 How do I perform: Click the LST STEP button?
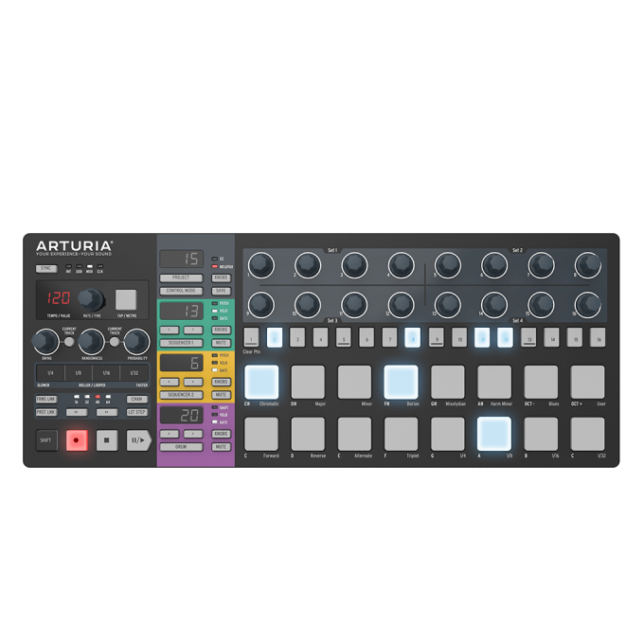click(136, 412)
